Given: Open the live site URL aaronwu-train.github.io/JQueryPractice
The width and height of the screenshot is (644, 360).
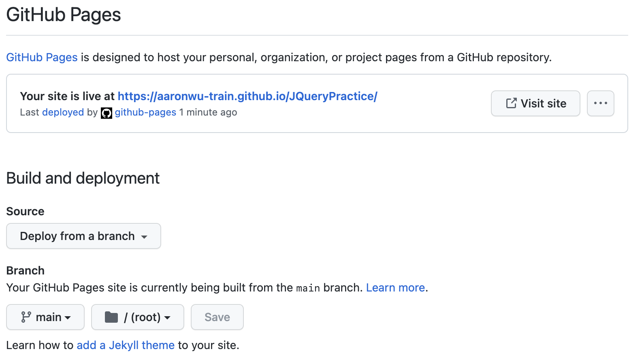Looking at the screenshot, I should [247, 96].
